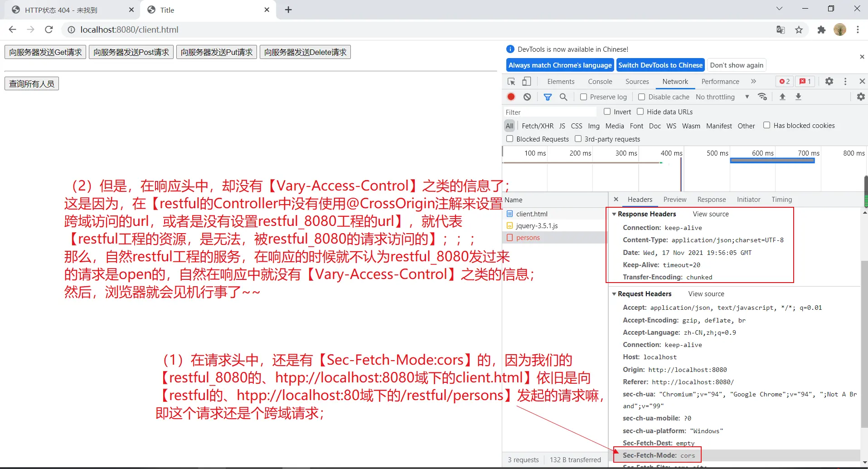Open the No throttling dropdown

[722, 97]
